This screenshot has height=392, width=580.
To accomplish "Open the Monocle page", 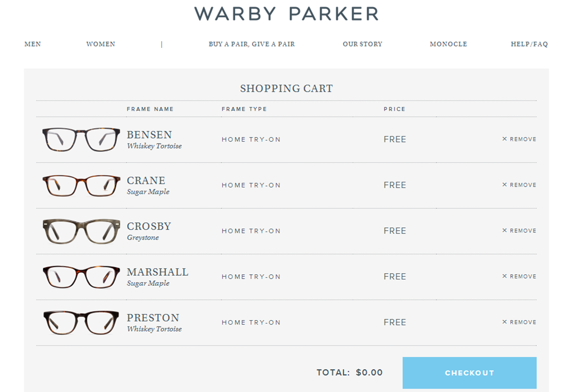I will click(448, 44).
